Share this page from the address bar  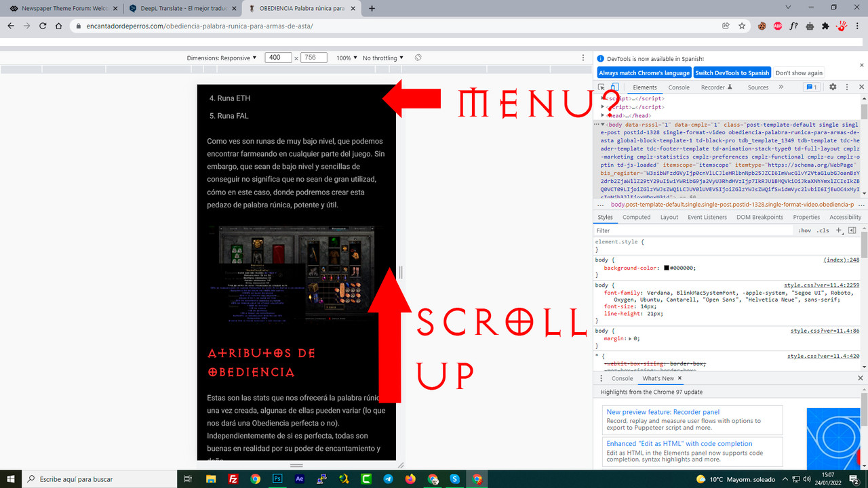726,26
